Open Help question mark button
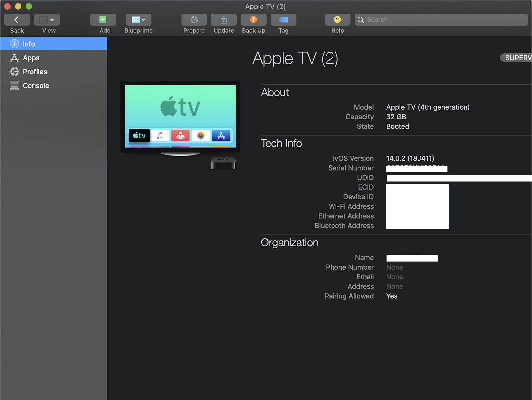Screen dimensions: 532x400 pos(337,20)
